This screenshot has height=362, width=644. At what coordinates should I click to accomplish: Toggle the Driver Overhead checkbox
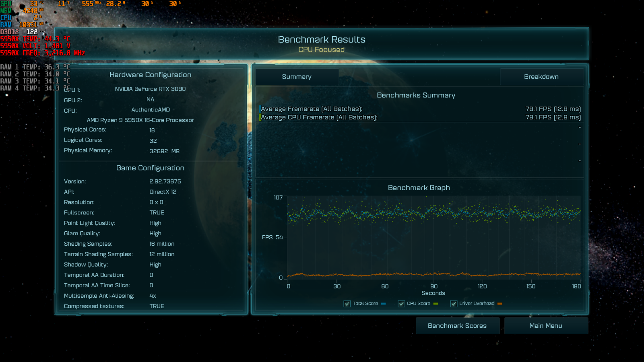click(x=454, y=304)
